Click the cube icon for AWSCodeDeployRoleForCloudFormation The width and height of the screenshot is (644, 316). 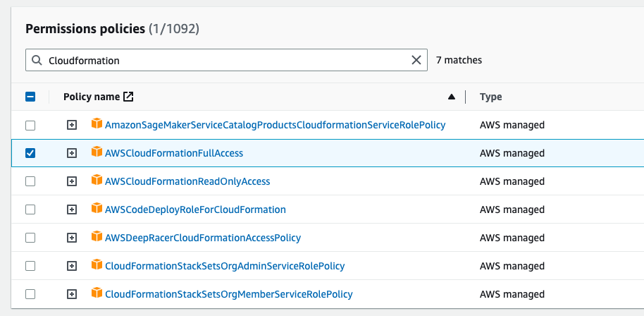point(97,208)
